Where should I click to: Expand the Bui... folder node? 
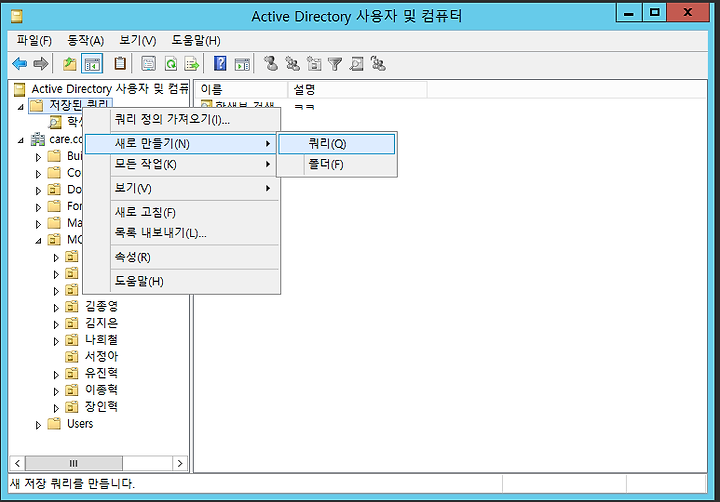point(38,157)
